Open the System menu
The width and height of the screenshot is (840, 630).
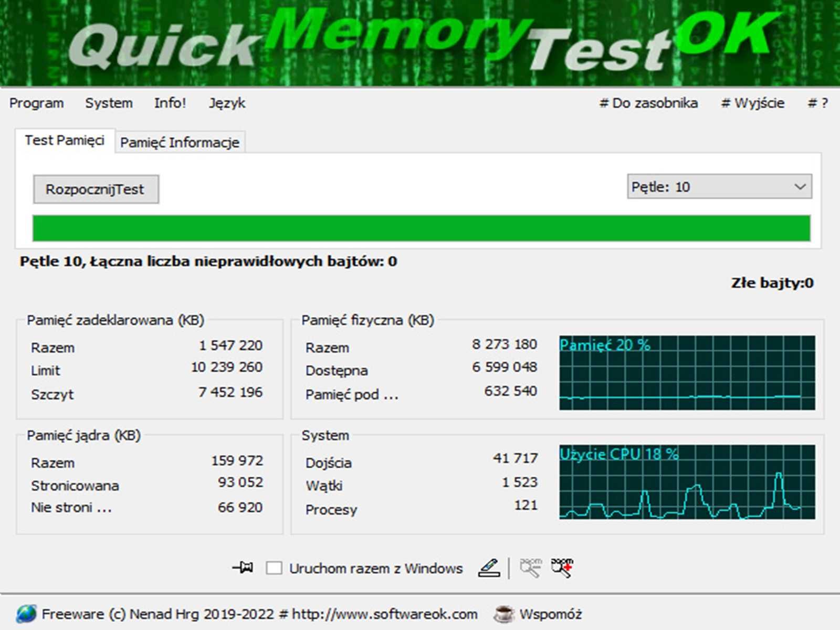pyautogui.click(x=109, y=103)
